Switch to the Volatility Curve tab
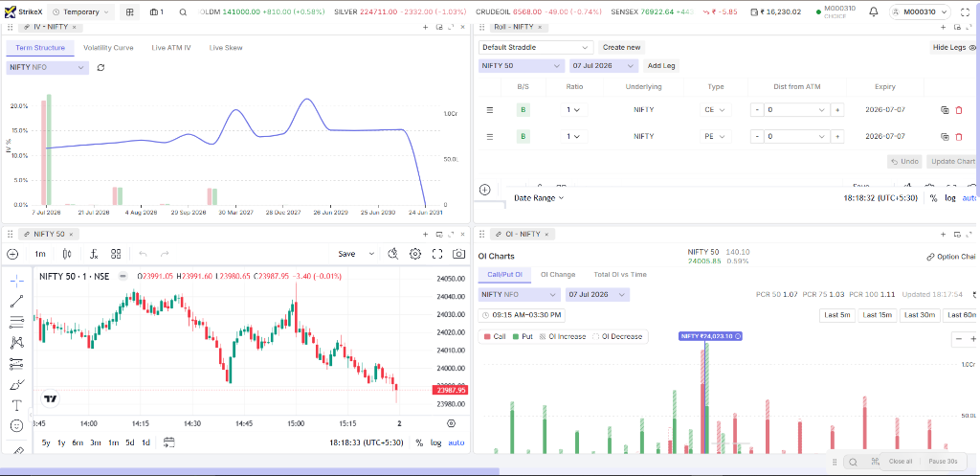The image size is (980, 476). 108,48
